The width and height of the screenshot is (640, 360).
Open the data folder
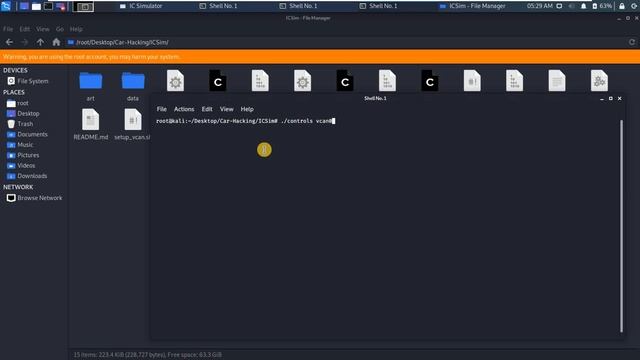click(x=133, y=81)
